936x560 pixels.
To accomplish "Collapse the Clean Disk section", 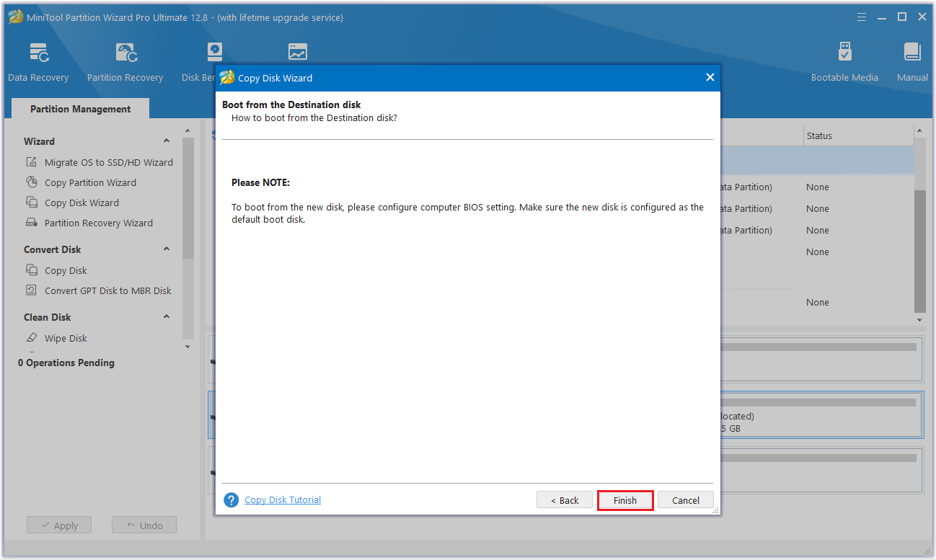I will click(x=167, y=317).
